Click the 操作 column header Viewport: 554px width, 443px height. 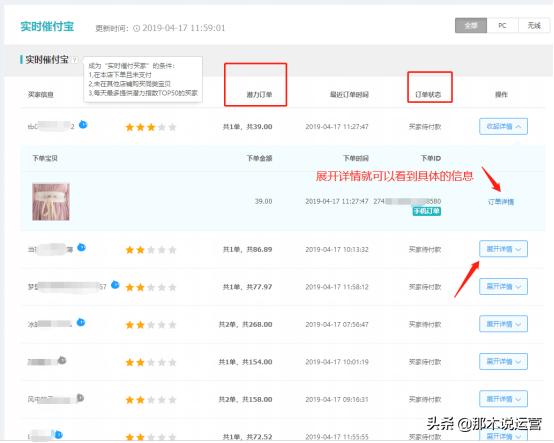pyautogui.click(x=501, y=95)
